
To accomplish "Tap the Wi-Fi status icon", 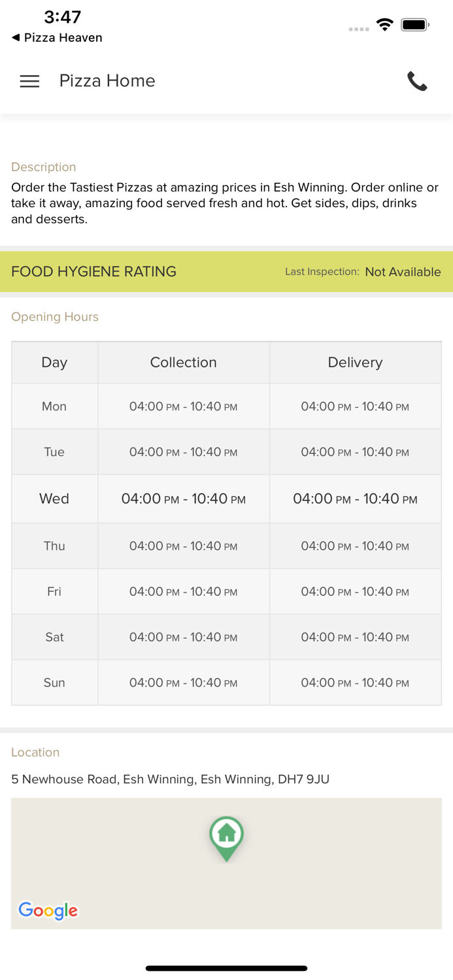I will (x=384, y=25).
